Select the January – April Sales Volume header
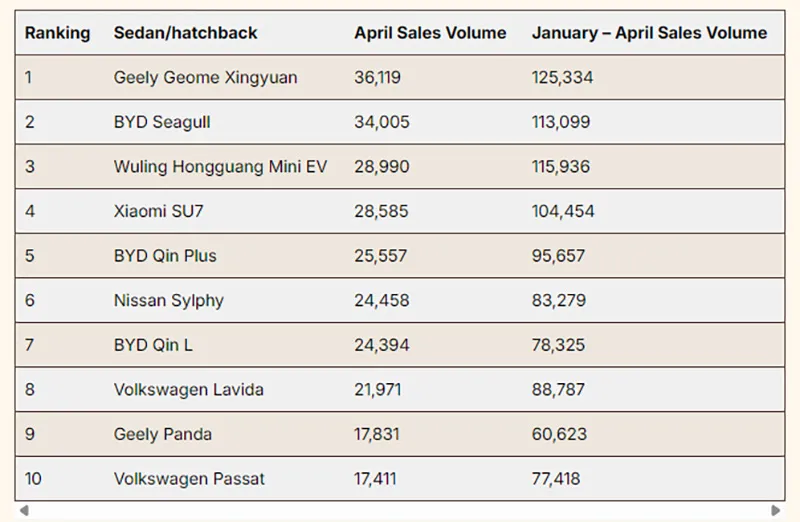The image size is (800, 522). [x=649, y=33]
